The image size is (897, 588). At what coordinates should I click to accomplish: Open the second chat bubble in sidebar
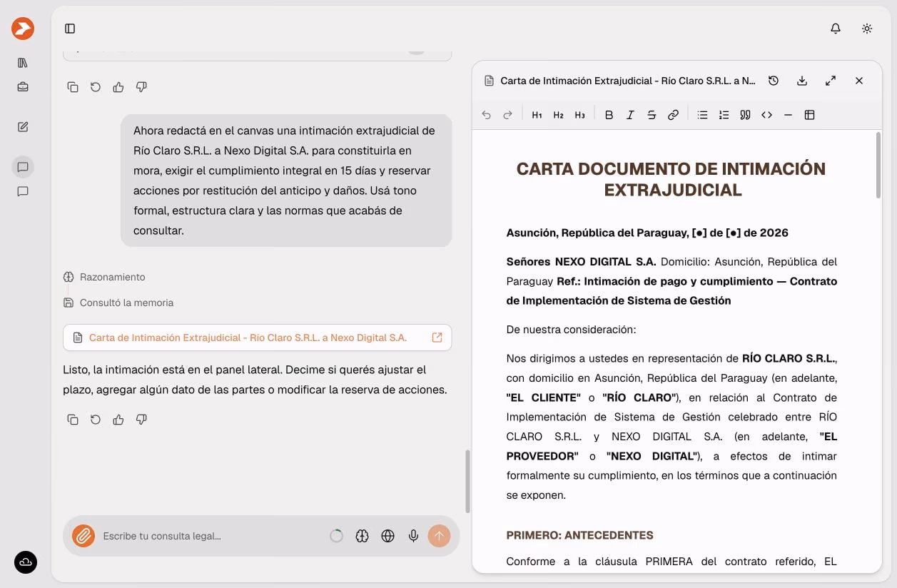pyautogui.click(x=23, y=191)
